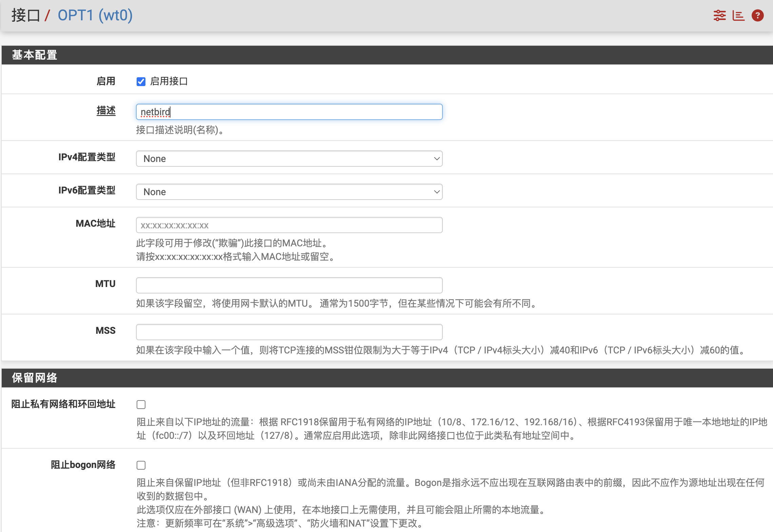Click into the MTU input field
The height and width of the screenshot is (532, 773).
[x=289, y=285]
